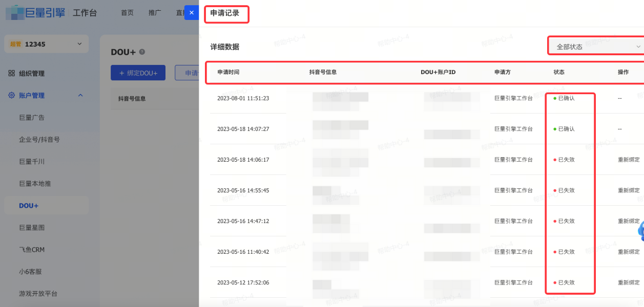
Task: Click the 申请时间 column header
Action: point(228,72)
